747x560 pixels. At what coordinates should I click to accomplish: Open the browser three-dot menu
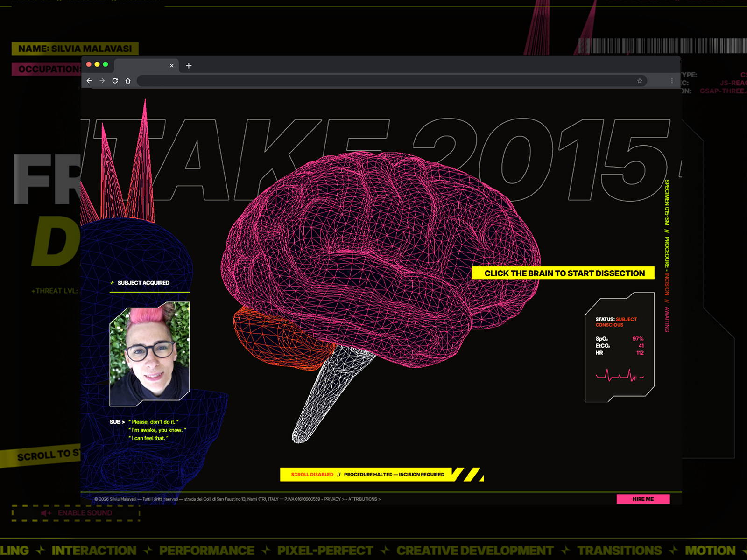coord(672,81)
